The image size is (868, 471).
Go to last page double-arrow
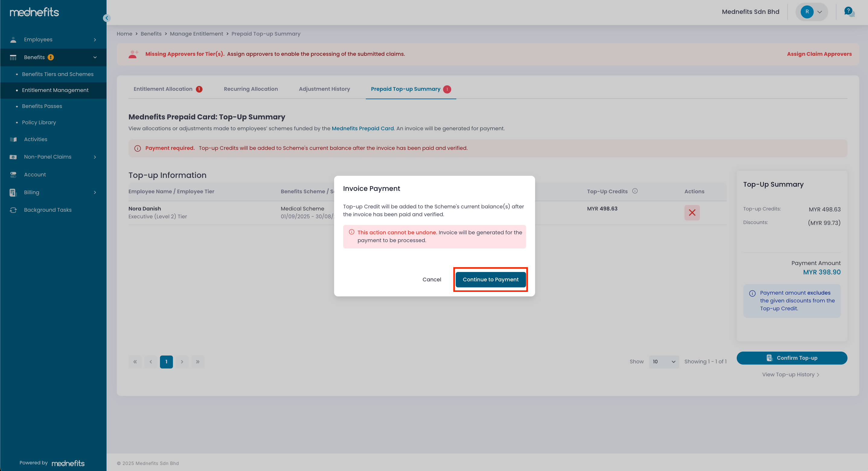tap(198, 362)
